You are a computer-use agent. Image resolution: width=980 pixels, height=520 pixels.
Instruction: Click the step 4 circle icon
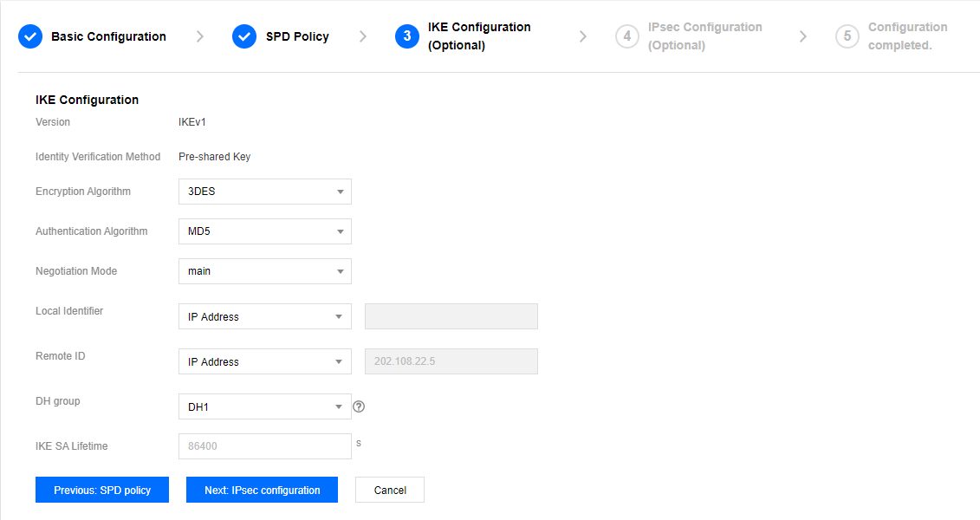[626, 36]
